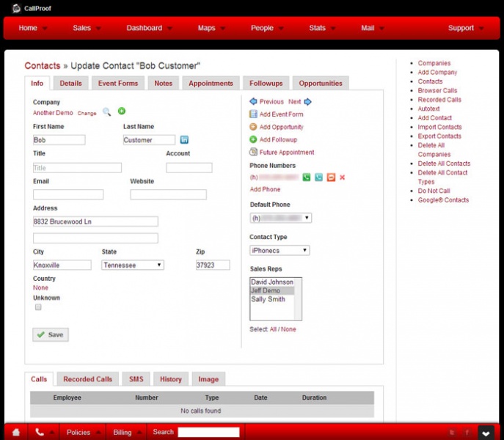Open Policies menu in bottom bar
This screenshot has height=440, width=504.
[x=83, y=432]
